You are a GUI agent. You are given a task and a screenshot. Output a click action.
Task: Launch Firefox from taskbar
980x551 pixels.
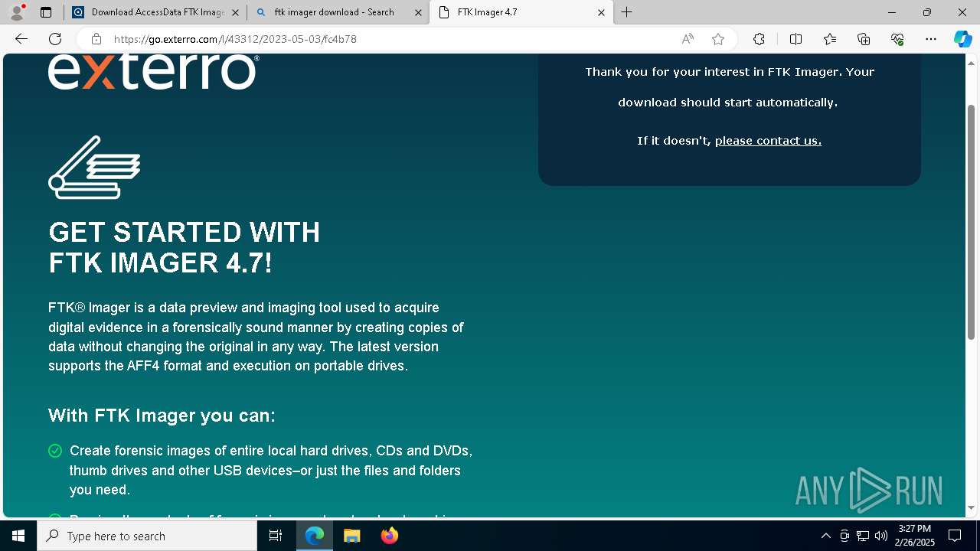click(389, 536)
